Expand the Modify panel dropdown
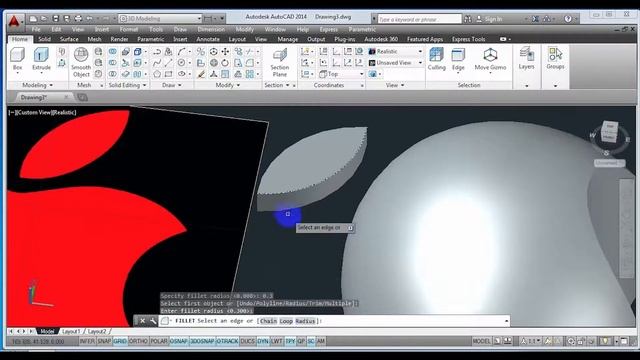Screen dimensions: 640x360 [x=228, y=85]
